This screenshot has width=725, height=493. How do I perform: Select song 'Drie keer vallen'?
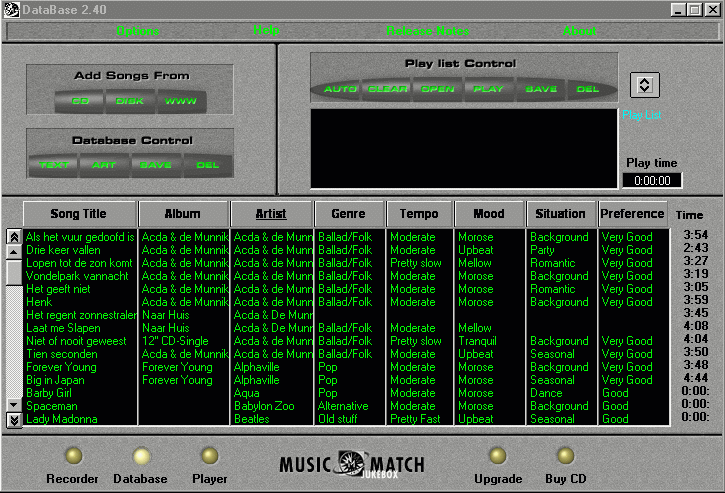63,250
